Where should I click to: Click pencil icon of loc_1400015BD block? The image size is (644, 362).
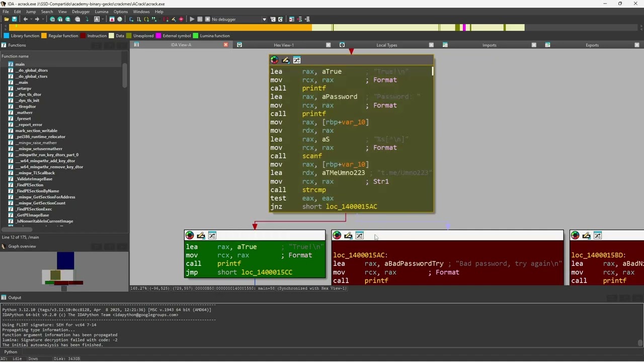[x=586, y=235]
